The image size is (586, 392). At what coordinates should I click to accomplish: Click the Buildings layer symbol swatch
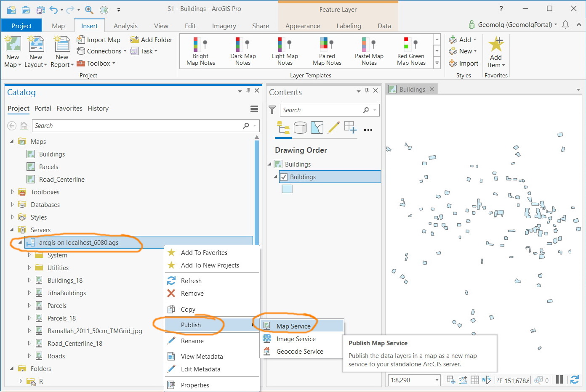point(287,189)
